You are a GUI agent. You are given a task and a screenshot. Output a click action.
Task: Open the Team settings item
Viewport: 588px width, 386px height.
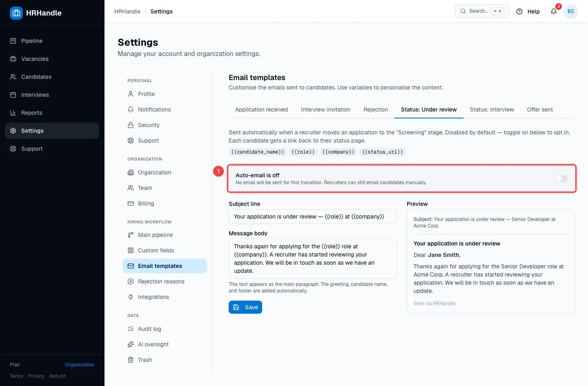(x=165, y=188)
